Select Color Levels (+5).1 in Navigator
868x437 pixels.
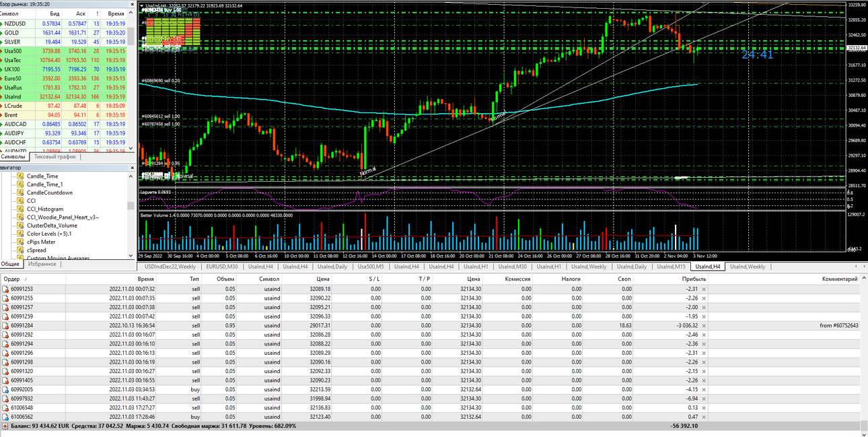48,234
